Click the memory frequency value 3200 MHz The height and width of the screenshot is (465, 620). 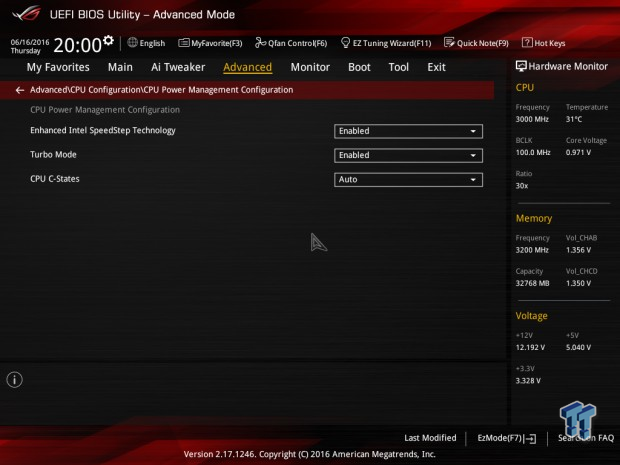click(532, 250)
